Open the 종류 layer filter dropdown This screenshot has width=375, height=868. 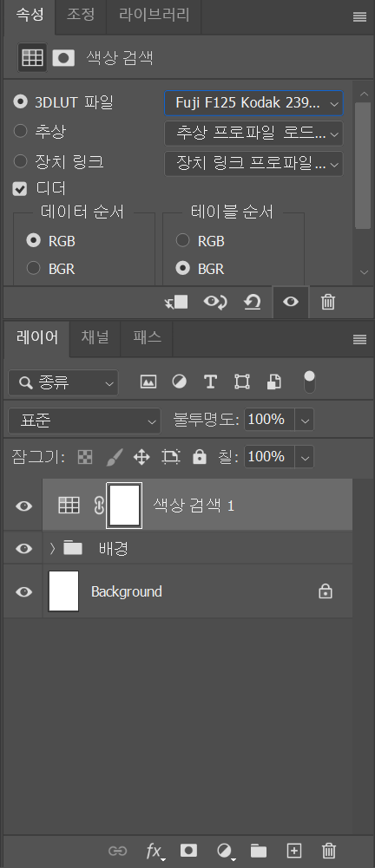click(x=63, y=382)
